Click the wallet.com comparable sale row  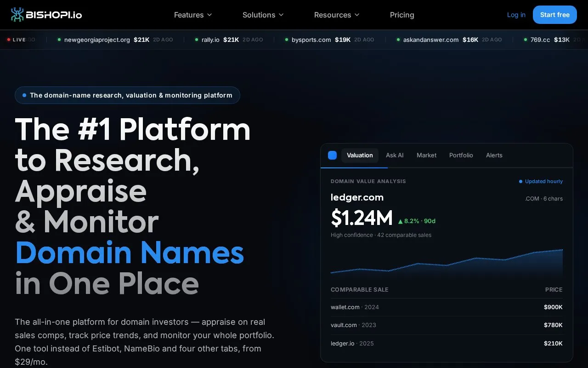point(447,307)
